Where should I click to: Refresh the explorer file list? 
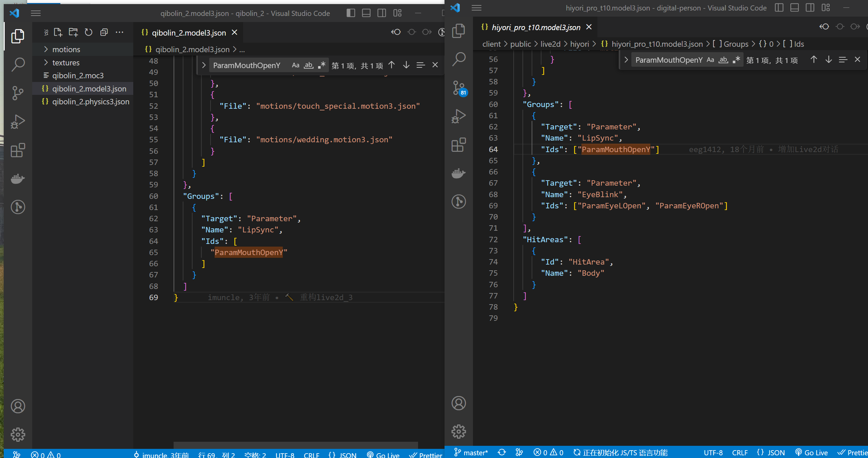(88, 32)
